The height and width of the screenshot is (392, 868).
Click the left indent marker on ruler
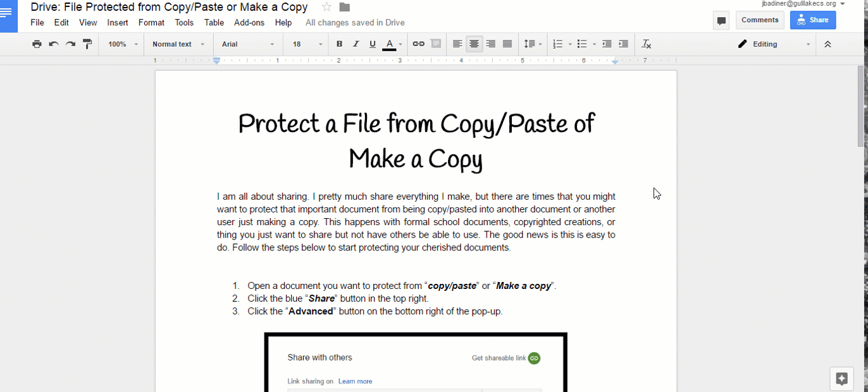(x=216, y=61)
